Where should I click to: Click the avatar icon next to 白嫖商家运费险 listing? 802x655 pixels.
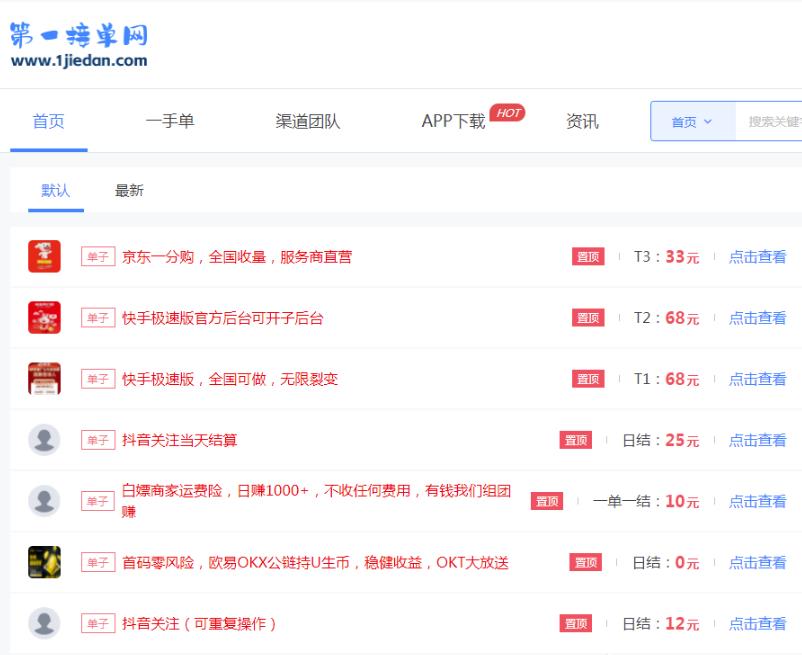click(43, 499)
